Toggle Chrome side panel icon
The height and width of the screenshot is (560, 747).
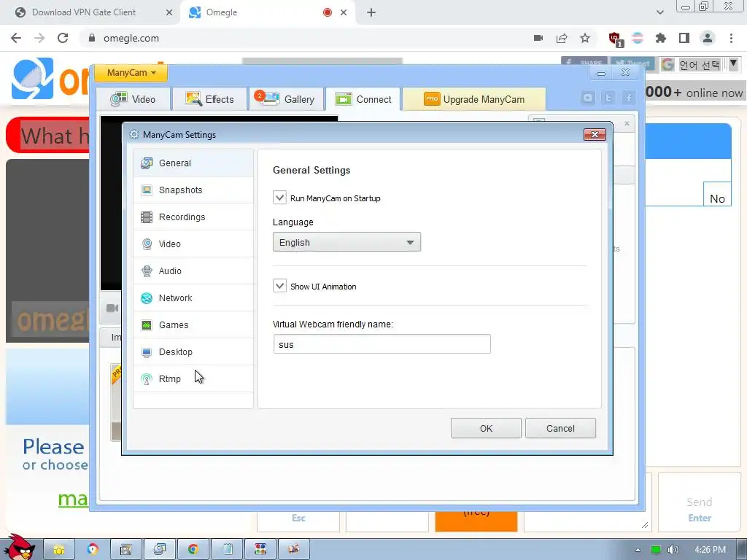click(x=684, y=38)
